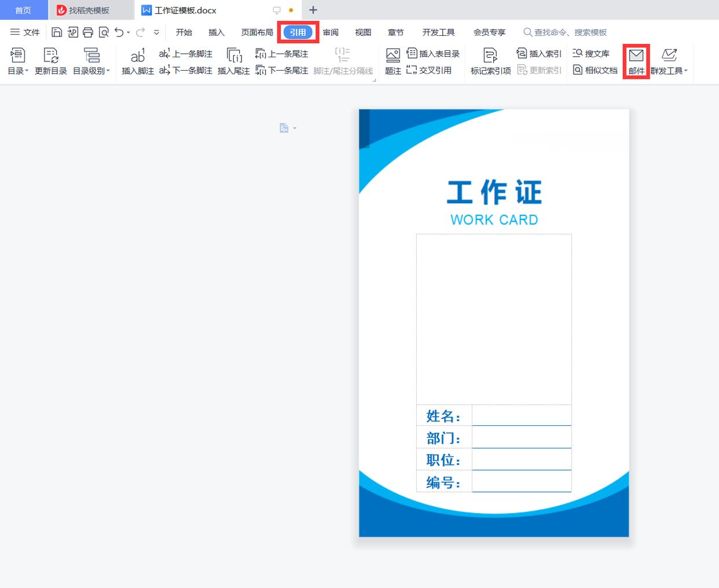Click 交叉引用 cross-reference

click(x=429, y=70)
